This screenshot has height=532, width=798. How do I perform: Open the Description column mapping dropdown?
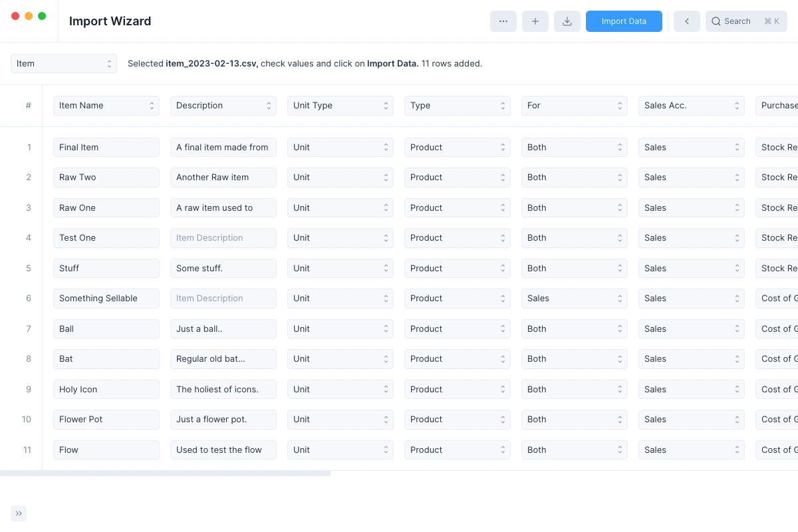click(223, 106)
